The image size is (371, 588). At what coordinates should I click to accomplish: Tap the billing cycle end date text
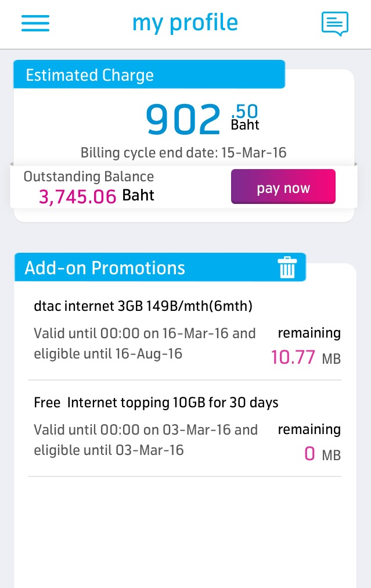pyautogui.click(x=183, y=153)
